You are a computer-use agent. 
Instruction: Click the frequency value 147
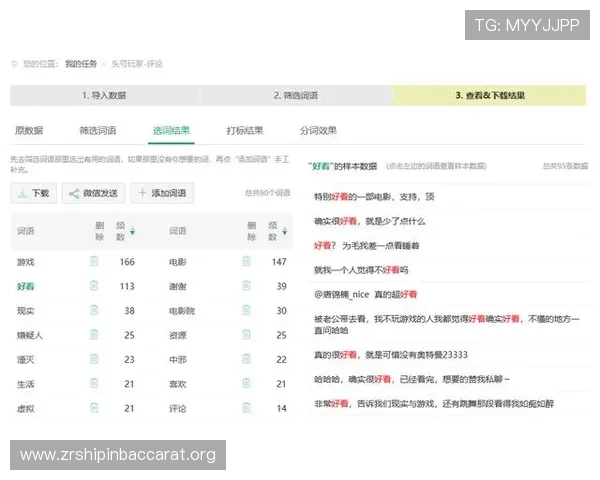[279, 262]
